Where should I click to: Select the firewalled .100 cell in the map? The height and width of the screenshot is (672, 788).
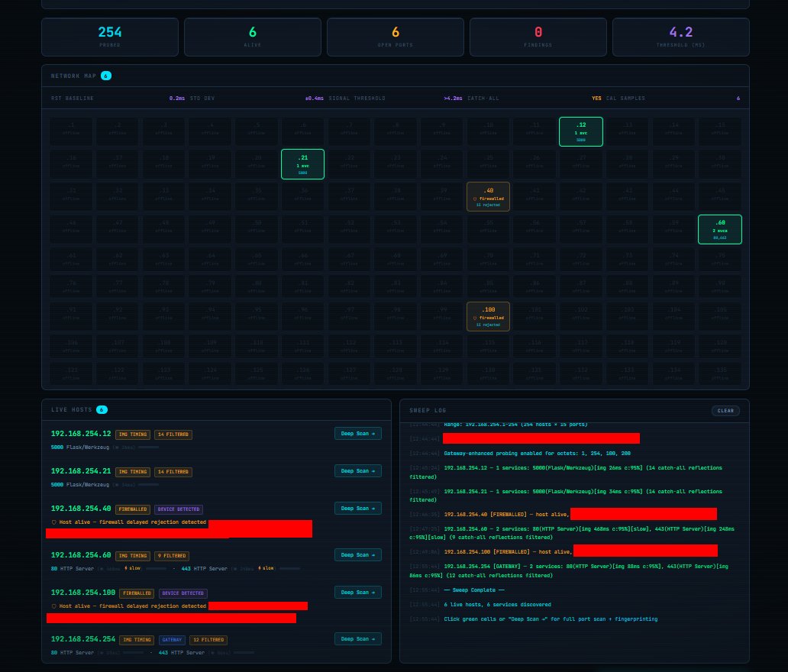point(488,316)
